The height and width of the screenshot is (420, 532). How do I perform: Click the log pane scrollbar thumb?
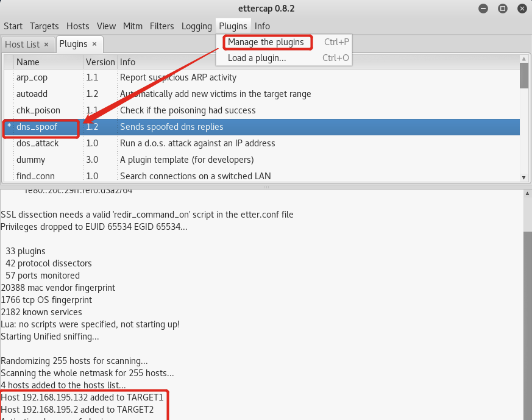coord(528,326)
